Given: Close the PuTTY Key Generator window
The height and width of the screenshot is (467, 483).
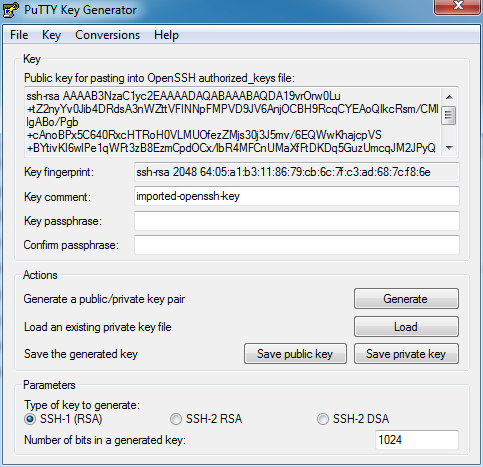Looking at the screenshot, I should tap(458, 6).
